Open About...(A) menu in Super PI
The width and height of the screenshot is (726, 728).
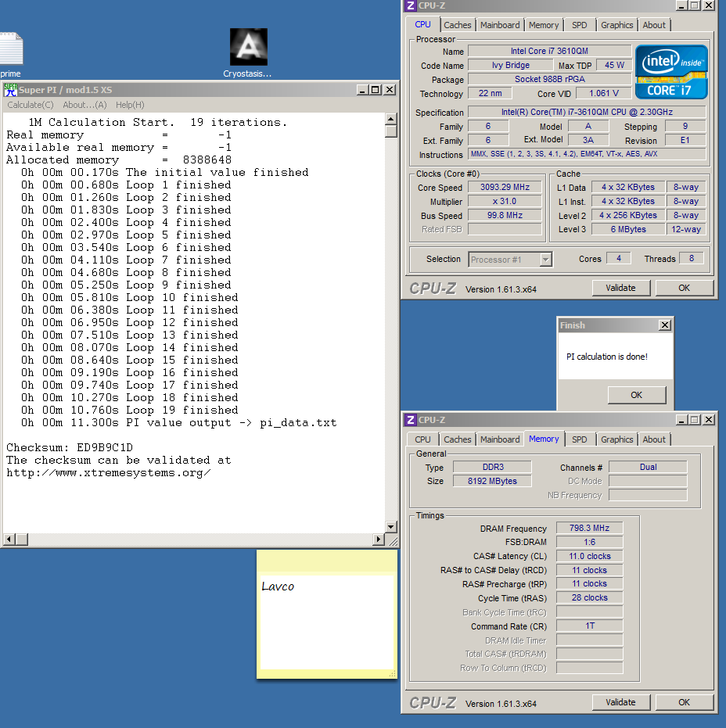click(84, 105)
